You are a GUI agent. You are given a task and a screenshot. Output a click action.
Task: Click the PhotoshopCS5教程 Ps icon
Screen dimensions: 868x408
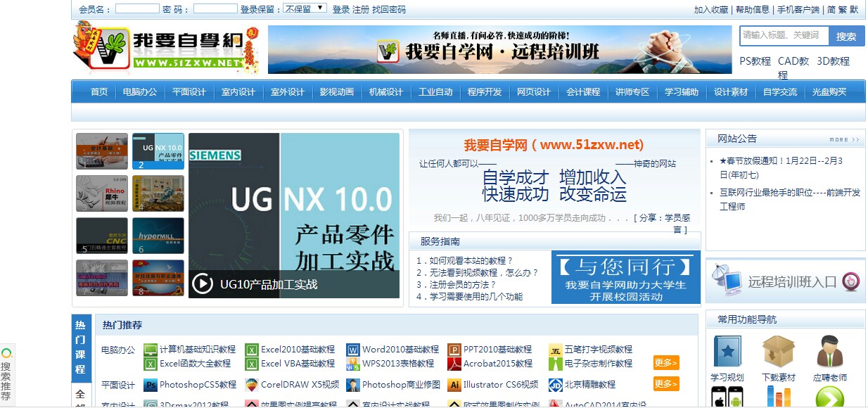click(x=150, y=385)
